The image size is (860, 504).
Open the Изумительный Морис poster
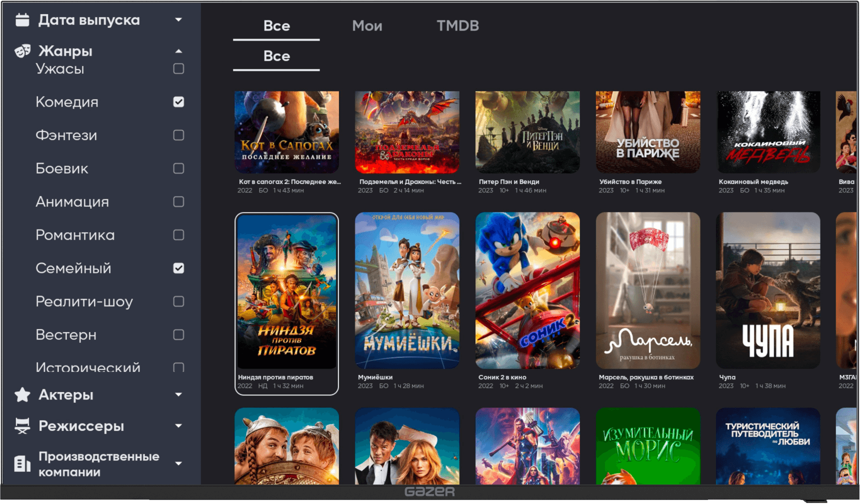pyautogui.click(x=648, y=446)
